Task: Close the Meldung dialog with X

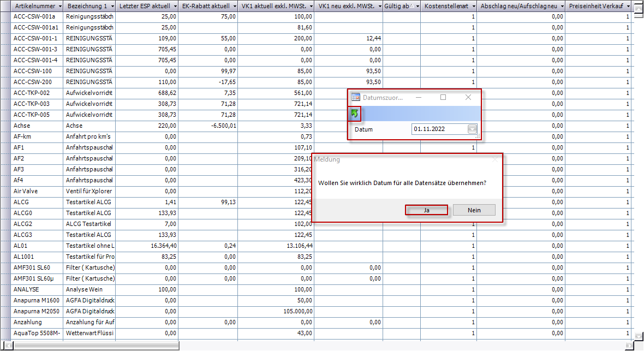Action: coord(494,159)
